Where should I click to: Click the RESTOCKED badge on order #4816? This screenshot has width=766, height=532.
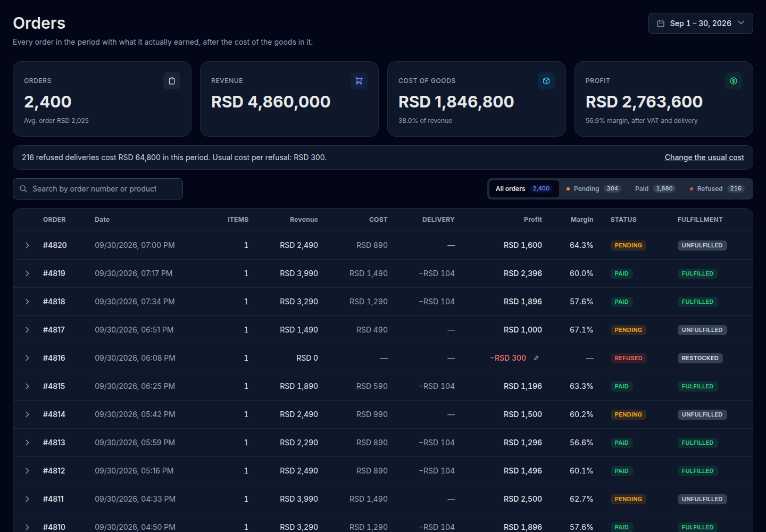click(x=700, y=358)
